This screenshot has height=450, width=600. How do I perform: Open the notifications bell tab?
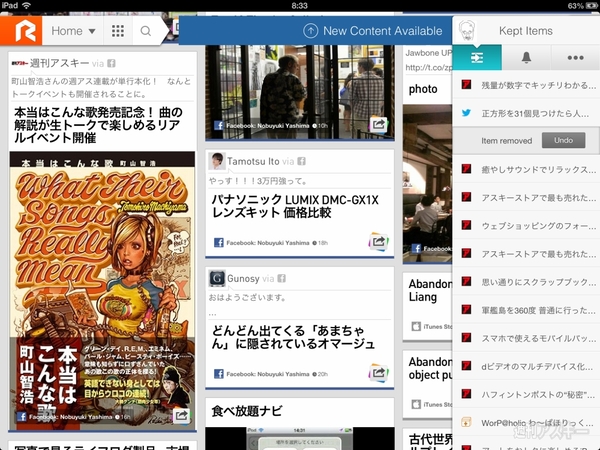[x=526, y=57]
